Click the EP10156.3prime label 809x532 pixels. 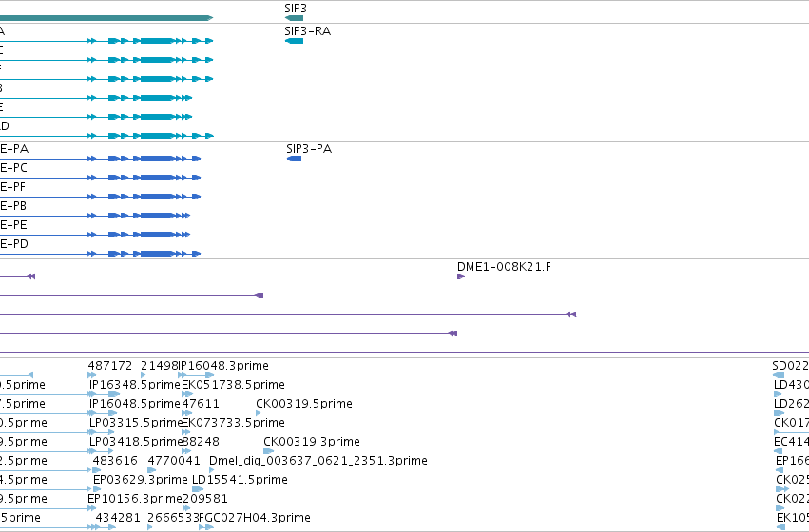(135, 499)
